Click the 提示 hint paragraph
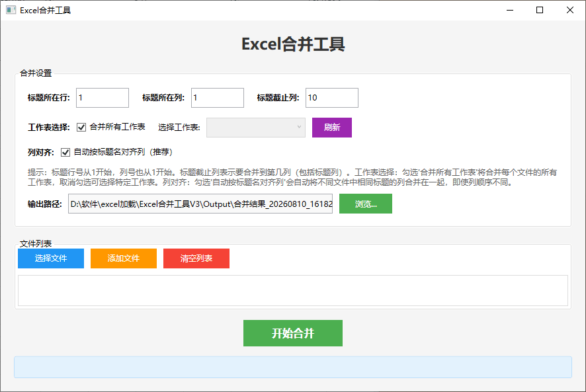 [292, 178]
